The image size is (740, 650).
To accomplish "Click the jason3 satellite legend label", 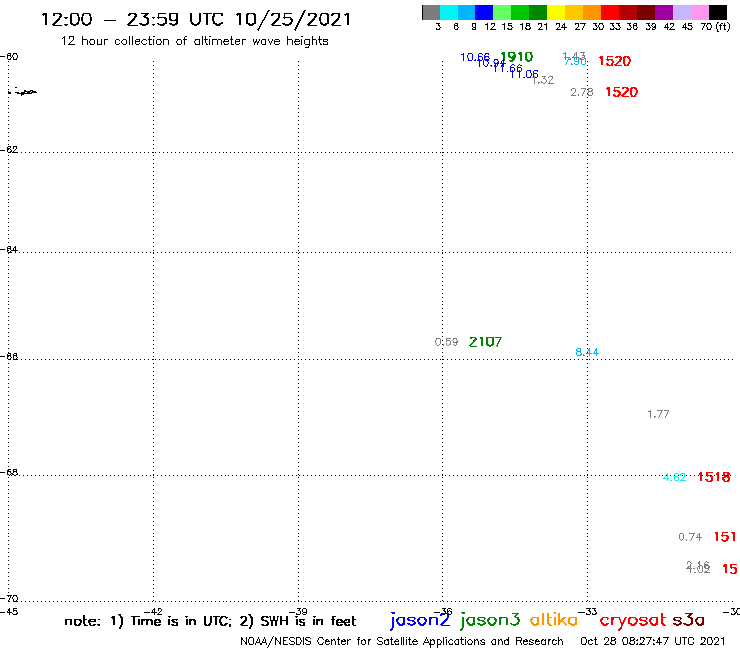I will [x=490, y=620].
